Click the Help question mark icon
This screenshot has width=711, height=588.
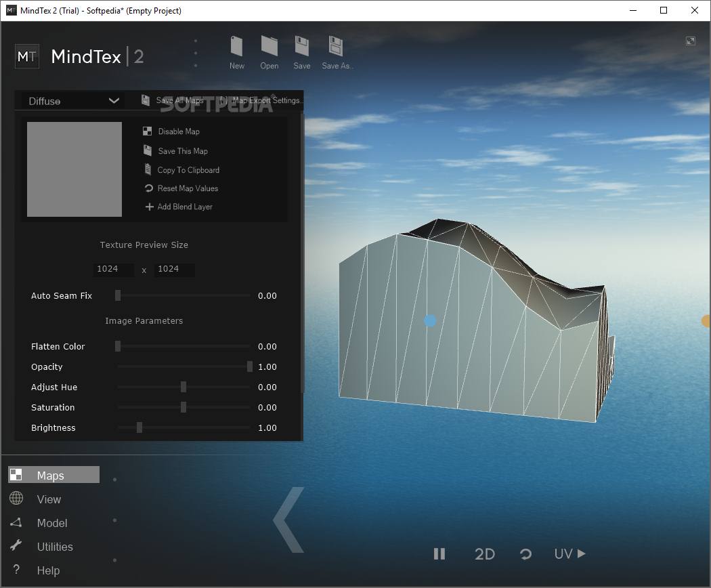[x=16, y=570]
